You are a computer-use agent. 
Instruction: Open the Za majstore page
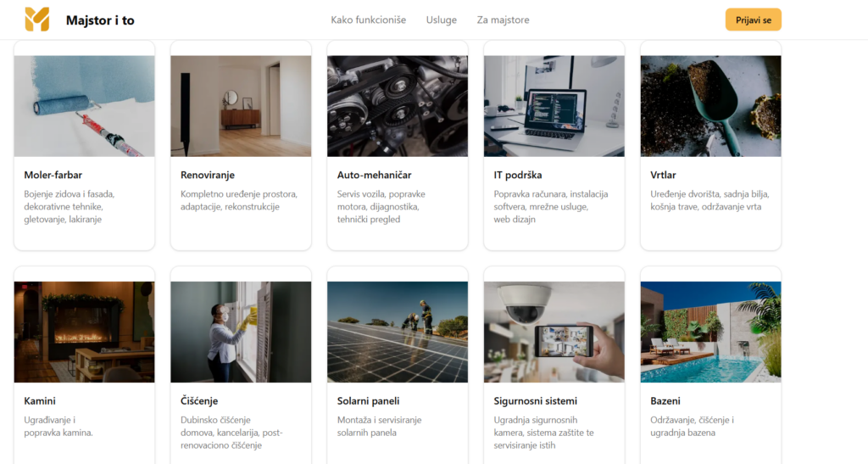[503, 20]
